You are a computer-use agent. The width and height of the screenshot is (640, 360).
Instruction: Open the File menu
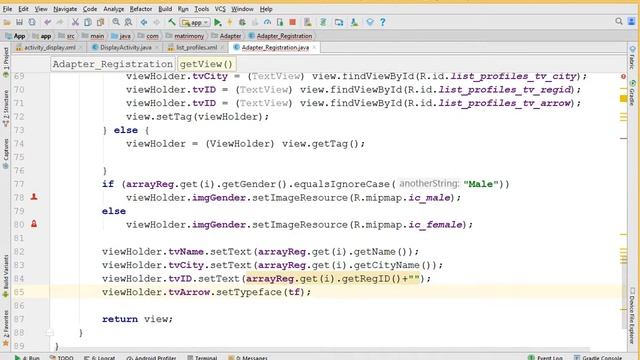point(7,9)
